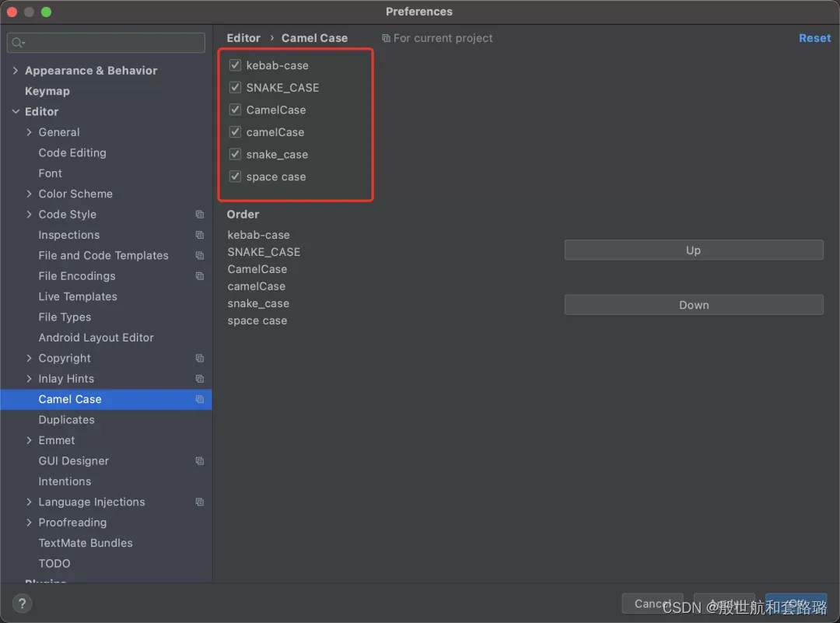Image resolution: width=840 pixels, height=623 pixels.
Task: Click the magnifier icon in the search box
Action: 18,43
